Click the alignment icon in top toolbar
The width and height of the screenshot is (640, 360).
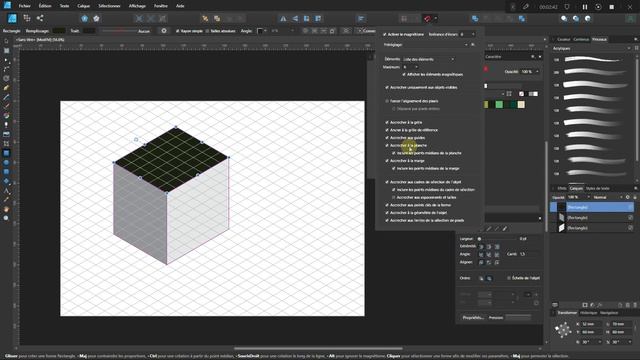tap(361, 19)
